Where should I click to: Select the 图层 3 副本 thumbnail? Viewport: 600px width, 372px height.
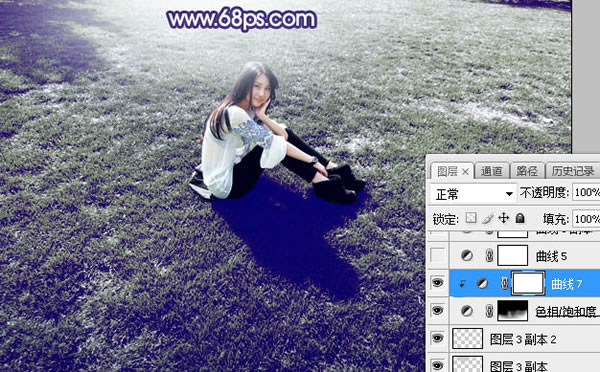pos(467,364)
